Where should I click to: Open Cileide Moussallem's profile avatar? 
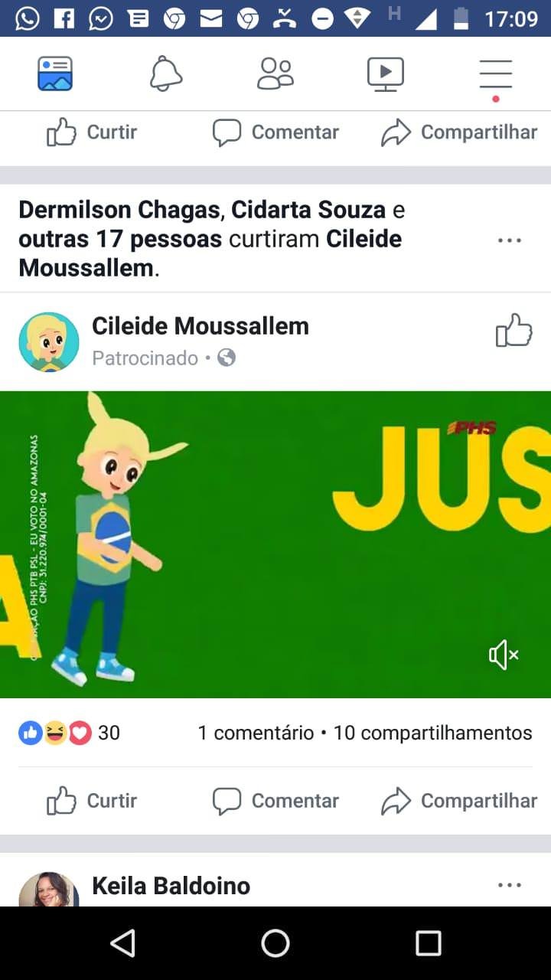[x=49, y=341]
